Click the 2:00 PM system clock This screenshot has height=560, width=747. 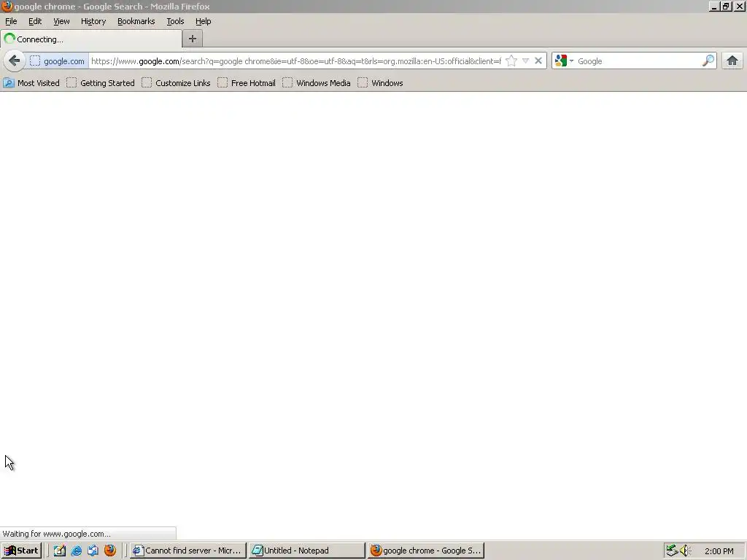click(x=719, y=551)
